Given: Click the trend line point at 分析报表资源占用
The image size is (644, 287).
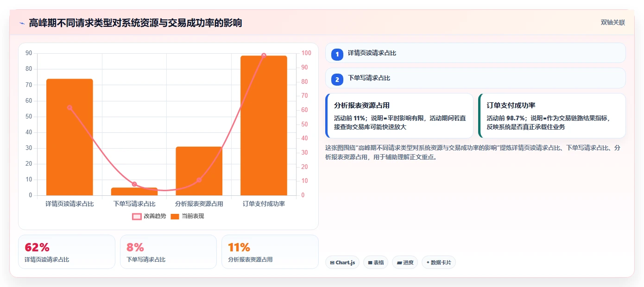Looking at the screenshot, I should (199, 180).
